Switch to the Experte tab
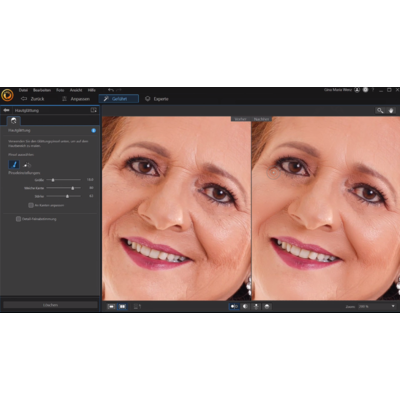The height and width of the screenshot is (400, 400). [x=157, y=99]
